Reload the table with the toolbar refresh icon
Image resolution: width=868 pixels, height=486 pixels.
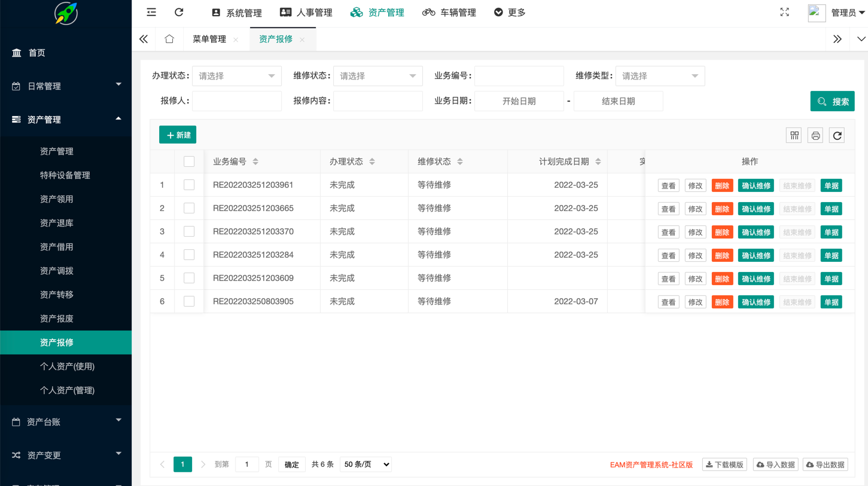(837, 136)
